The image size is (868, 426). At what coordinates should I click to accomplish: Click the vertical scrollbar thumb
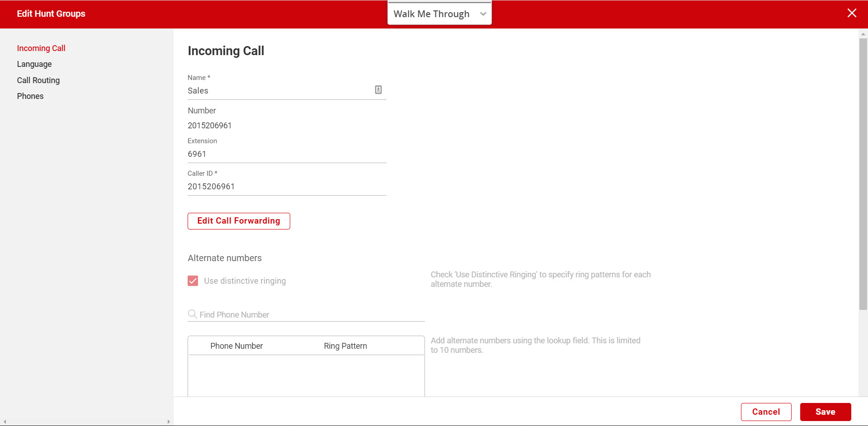pos(863,174)
